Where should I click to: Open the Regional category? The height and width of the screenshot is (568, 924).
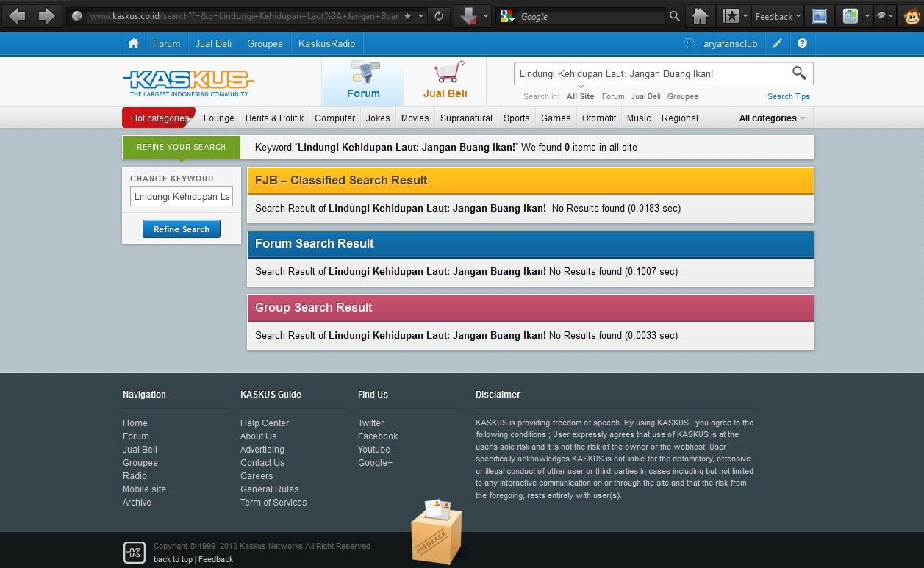[679, 118]
